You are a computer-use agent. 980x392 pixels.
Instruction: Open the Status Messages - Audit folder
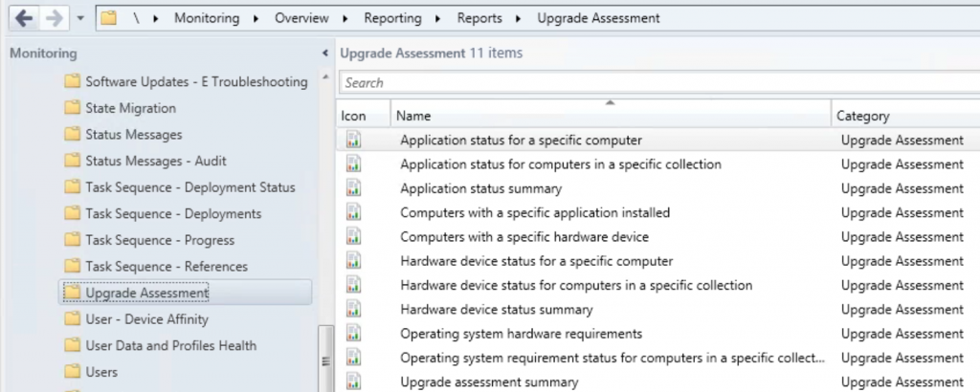click(145, 161)
